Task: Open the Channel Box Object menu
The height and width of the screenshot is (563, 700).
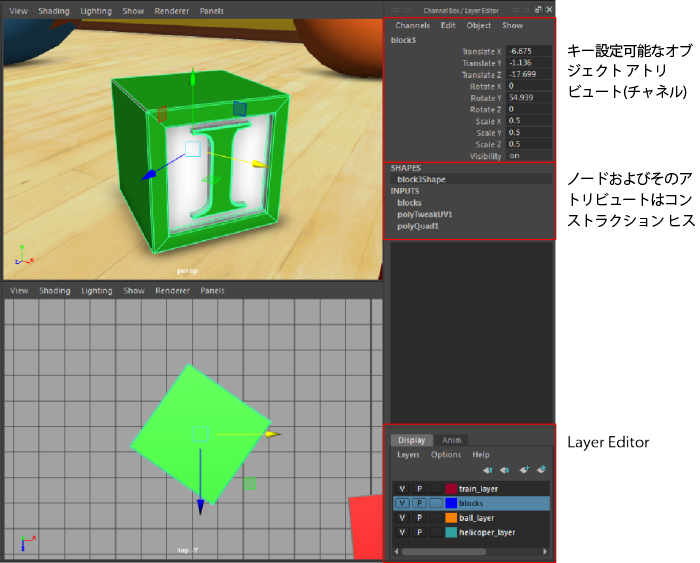Action: tap(479, 25)
